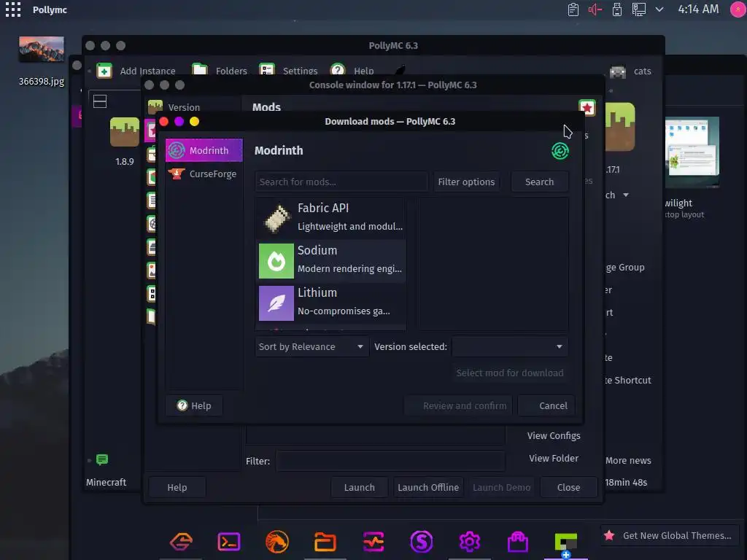Click Review and confirm button

458,405
